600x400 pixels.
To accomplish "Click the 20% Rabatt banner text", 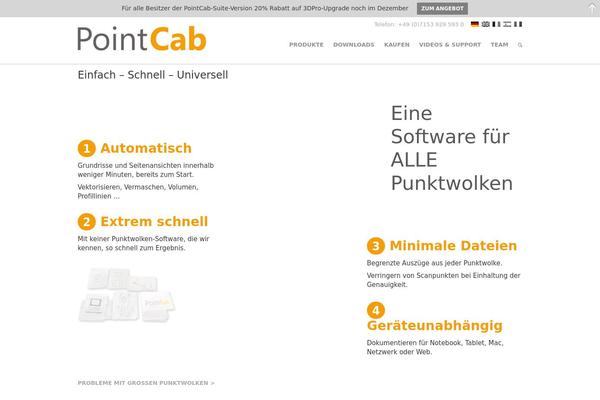I will [265, 8].
